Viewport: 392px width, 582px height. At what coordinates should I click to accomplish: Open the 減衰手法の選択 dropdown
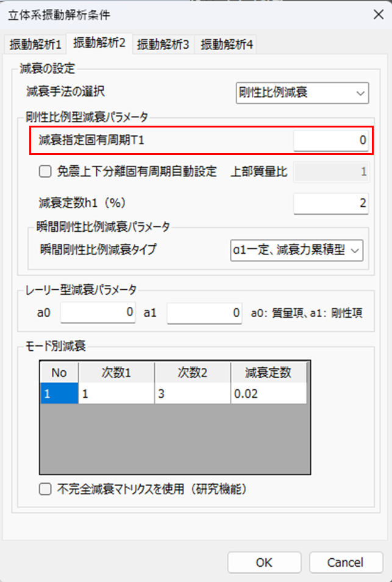[302, 93]
